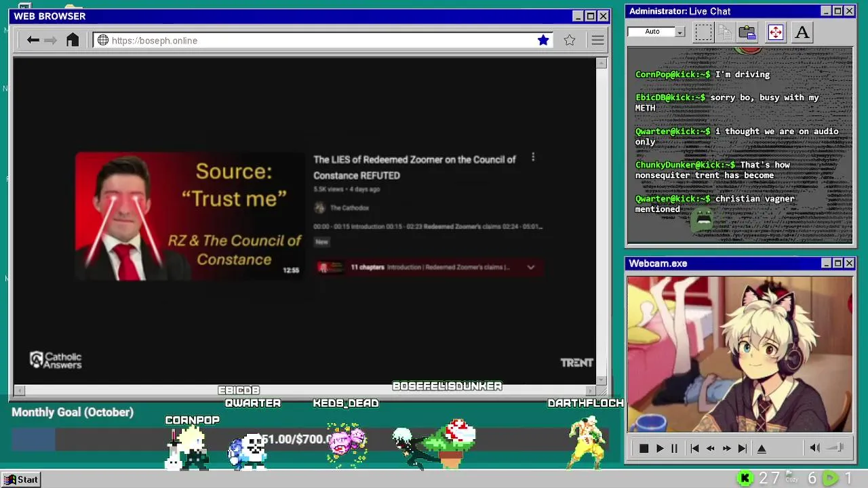The height and width of the screenshot is (488, 868).
Task: Fast forward in the webcam player
Action: pyautogui.click(x=726, y=448)
